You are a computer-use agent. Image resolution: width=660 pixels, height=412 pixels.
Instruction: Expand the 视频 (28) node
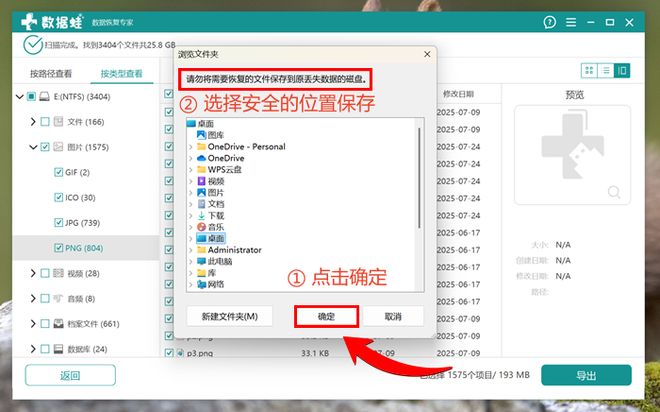(33, 273)
